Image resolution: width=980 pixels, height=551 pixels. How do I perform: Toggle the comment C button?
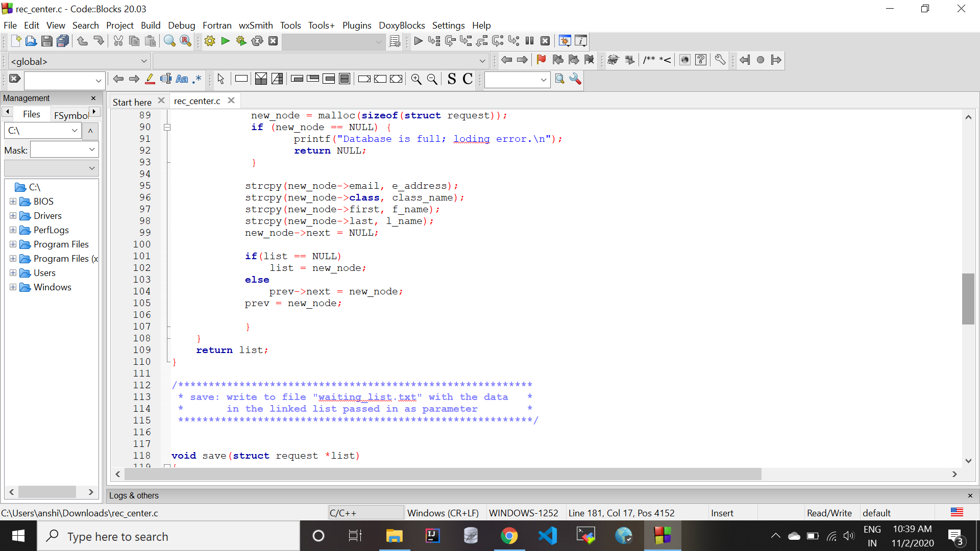pos(468,79)
